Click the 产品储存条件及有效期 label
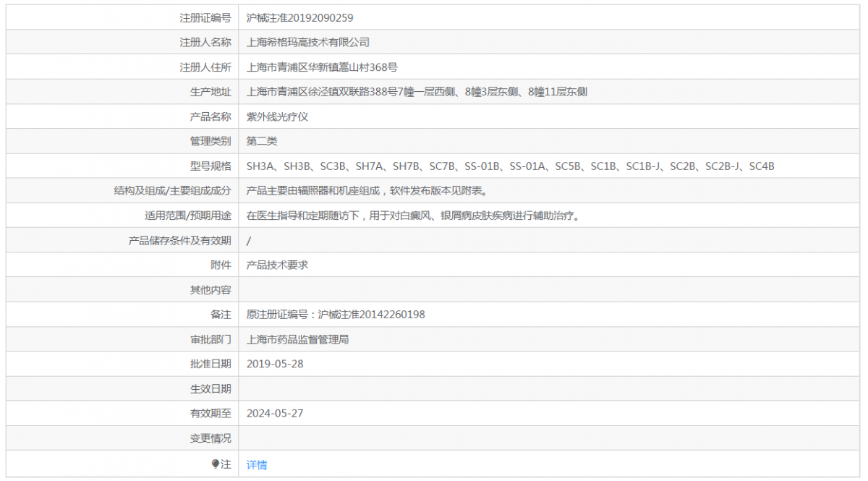 click(180, 240)
